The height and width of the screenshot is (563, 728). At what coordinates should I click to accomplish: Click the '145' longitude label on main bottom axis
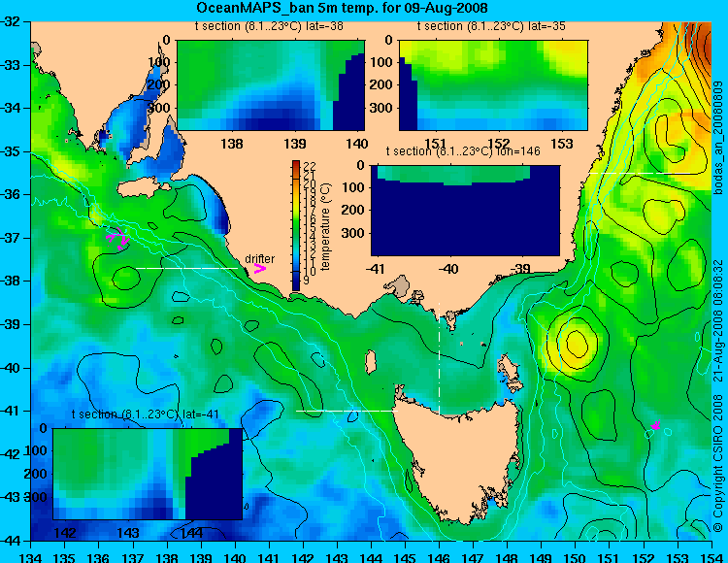pos(405,557)
